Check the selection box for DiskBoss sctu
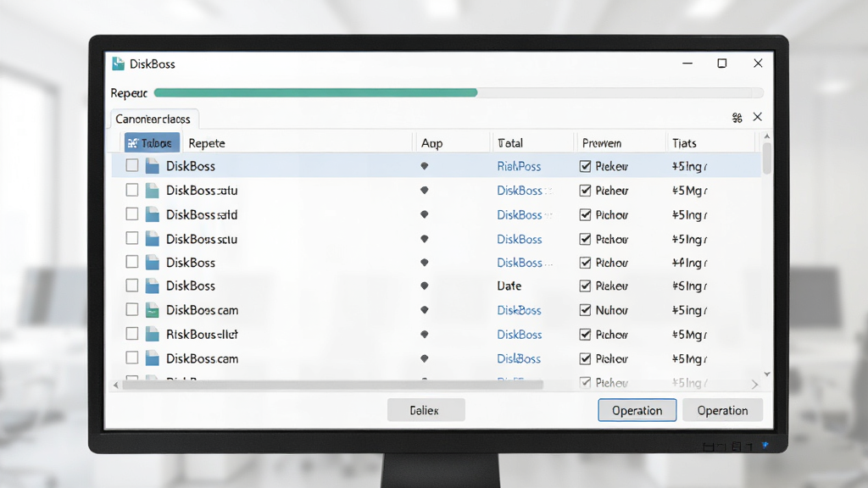Screen dimensions: 868x488 (x=131, y=238)
